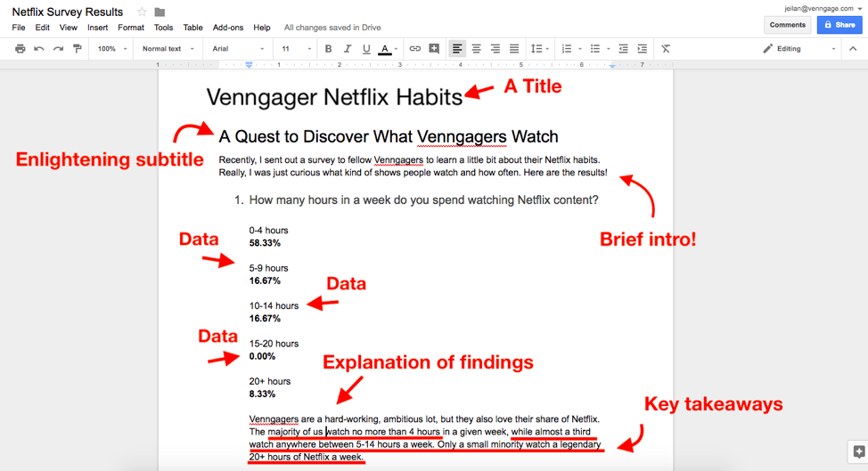Click the left indent marker on ruler
The width and height of the screenshot is (868, 471).
250,65
